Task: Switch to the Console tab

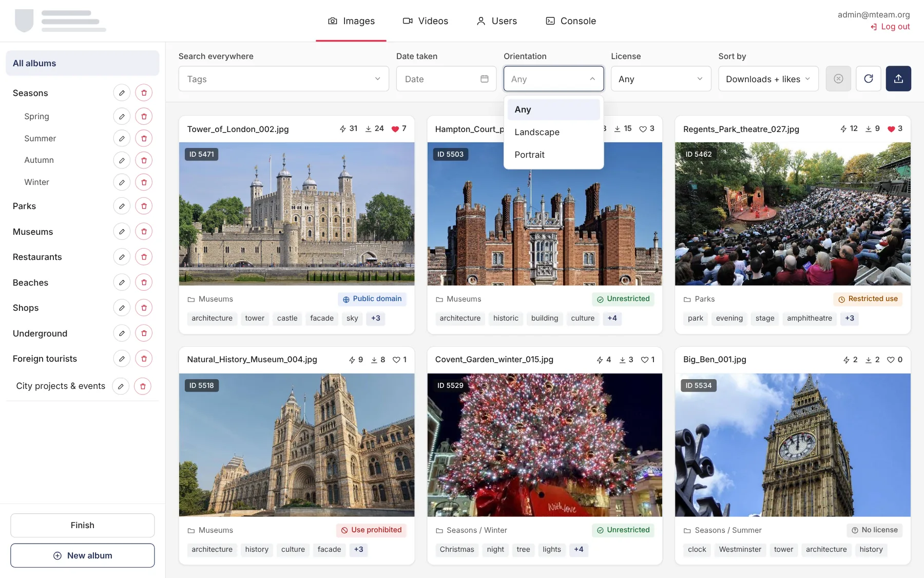Action: 571,21
